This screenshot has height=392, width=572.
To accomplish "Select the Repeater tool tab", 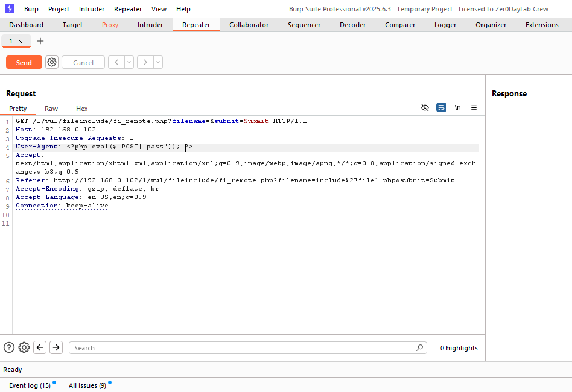I will coord(196,25).
